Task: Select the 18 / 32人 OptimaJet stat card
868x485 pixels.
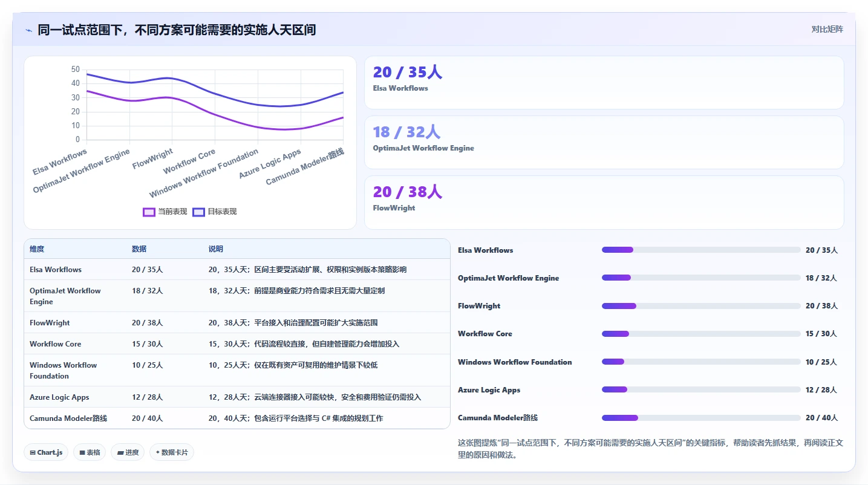Action: click(x=604, y=142)
